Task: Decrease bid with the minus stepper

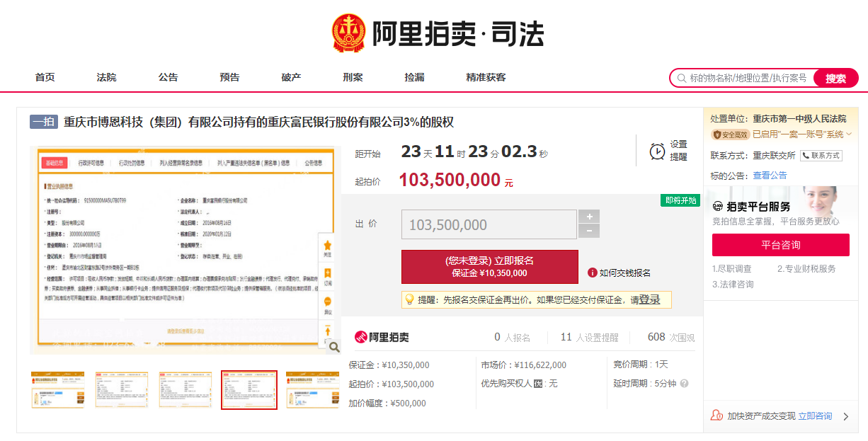Action: point(589,231)
